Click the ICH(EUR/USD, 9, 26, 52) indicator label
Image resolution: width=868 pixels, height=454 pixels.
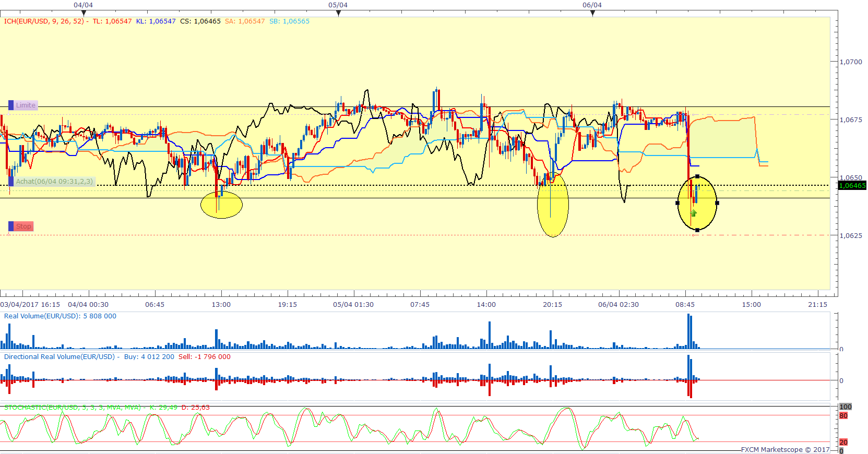(x=44, y=21)
